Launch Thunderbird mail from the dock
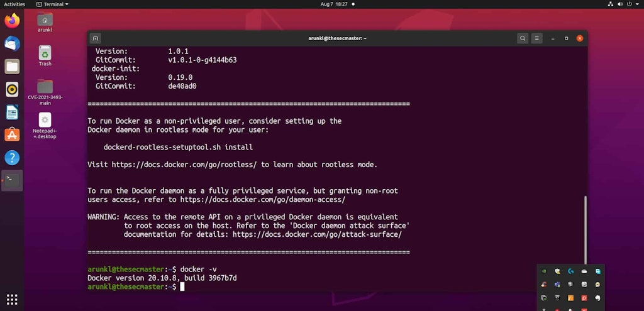Screen dimensions: 644x311 click(12, 43)
